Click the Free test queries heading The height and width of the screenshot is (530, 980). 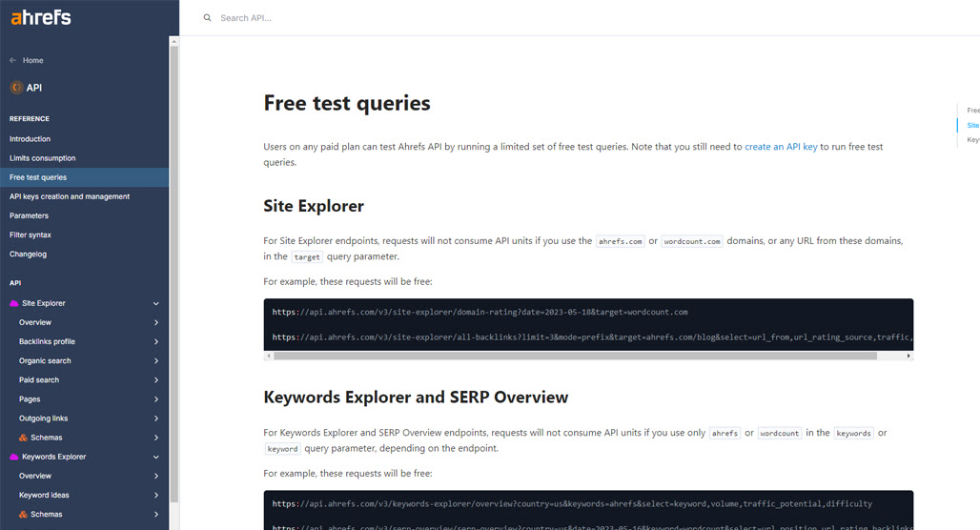coord(347,103)
